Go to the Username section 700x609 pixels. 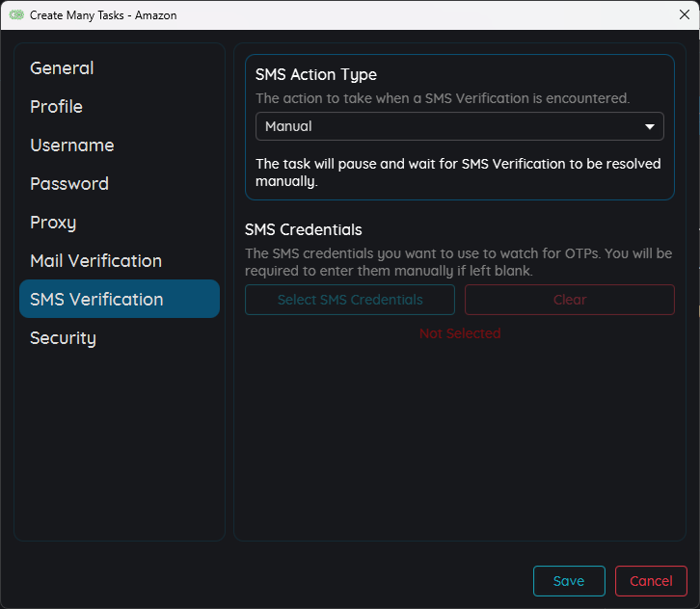[72, 146]
